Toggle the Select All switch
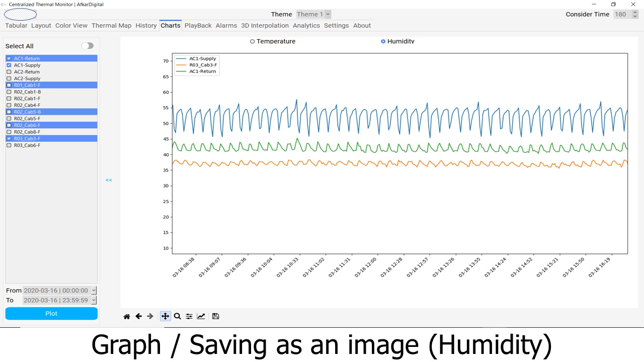 coord(88,46)
